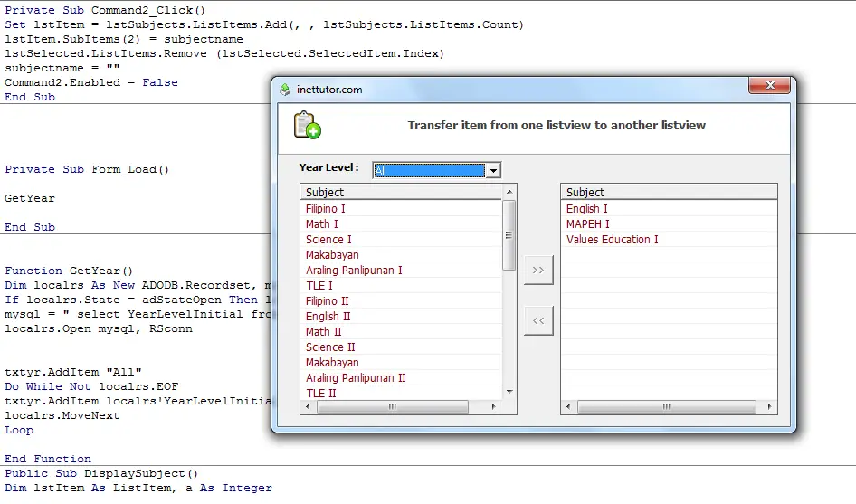The height and width of the screenshot is (504, 856).
Task: Click the left list scroll up arrow
Action: pyautogui.click(x=509, y=192)
